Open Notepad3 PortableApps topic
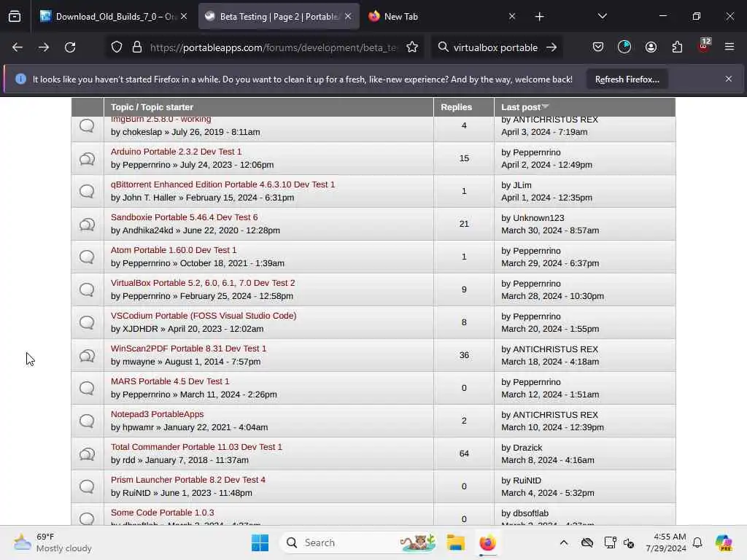The image size is (747, 560). 158,414
